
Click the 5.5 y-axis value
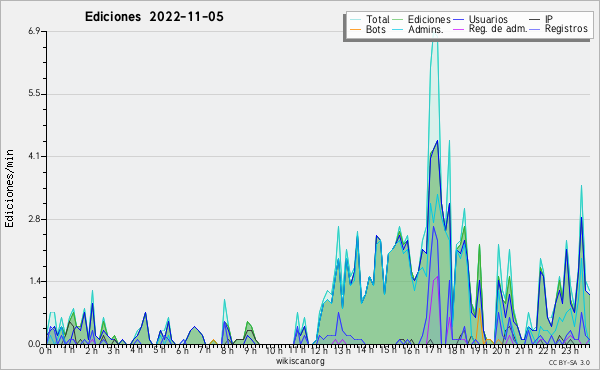coord(34,94)
